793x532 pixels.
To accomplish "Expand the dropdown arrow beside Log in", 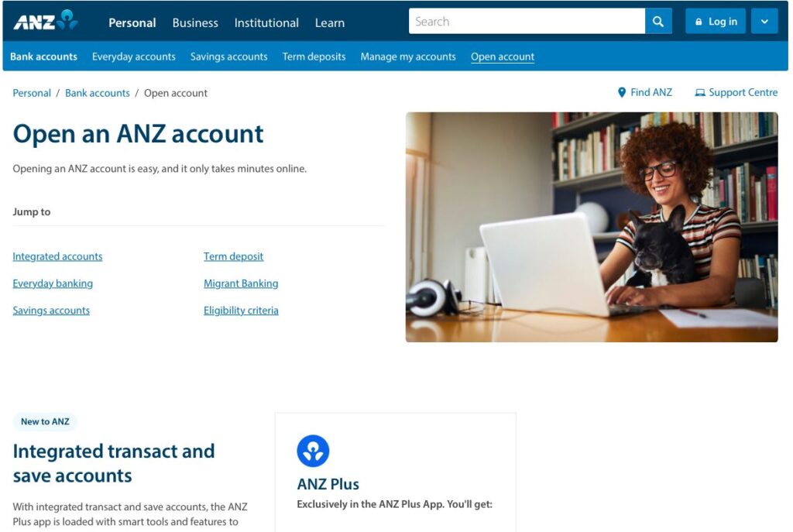I will [x=764, y=21].
